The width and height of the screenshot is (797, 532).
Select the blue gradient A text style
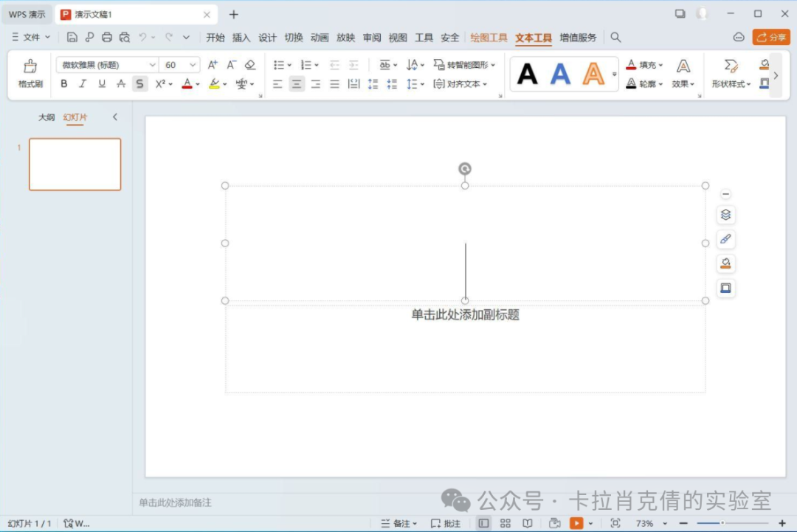point(561,74)
